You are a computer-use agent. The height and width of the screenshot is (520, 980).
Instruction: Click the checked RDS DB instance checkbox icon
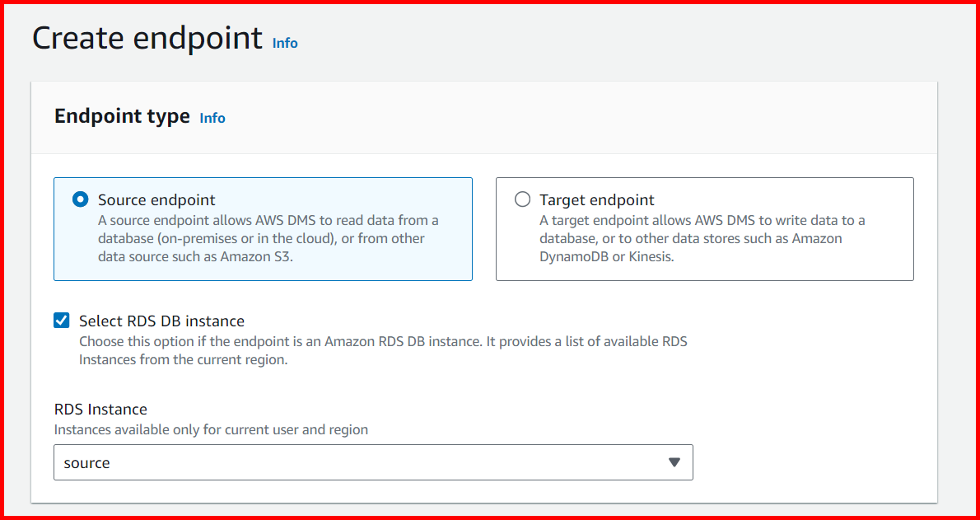tap(61, 320)
